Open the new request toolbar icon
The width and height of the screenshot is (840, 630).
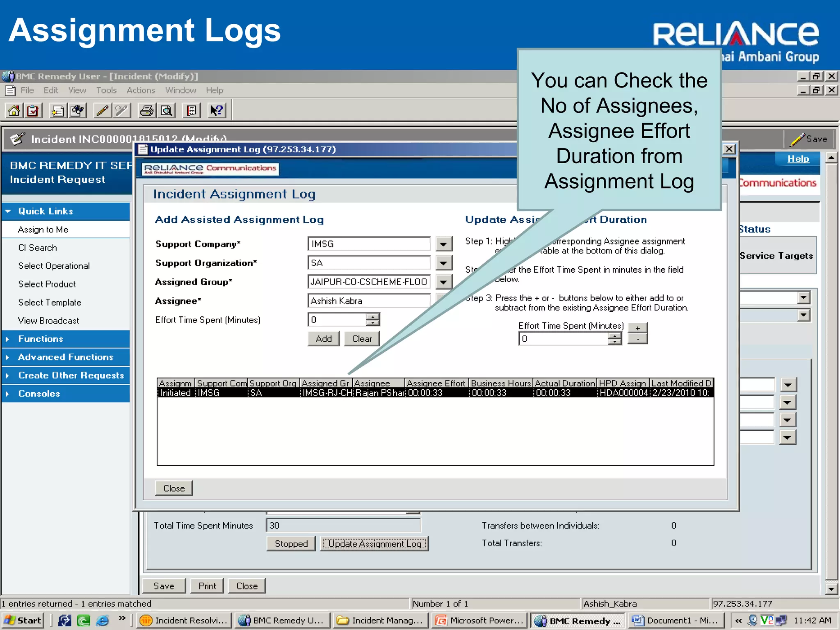click(58, 110)
